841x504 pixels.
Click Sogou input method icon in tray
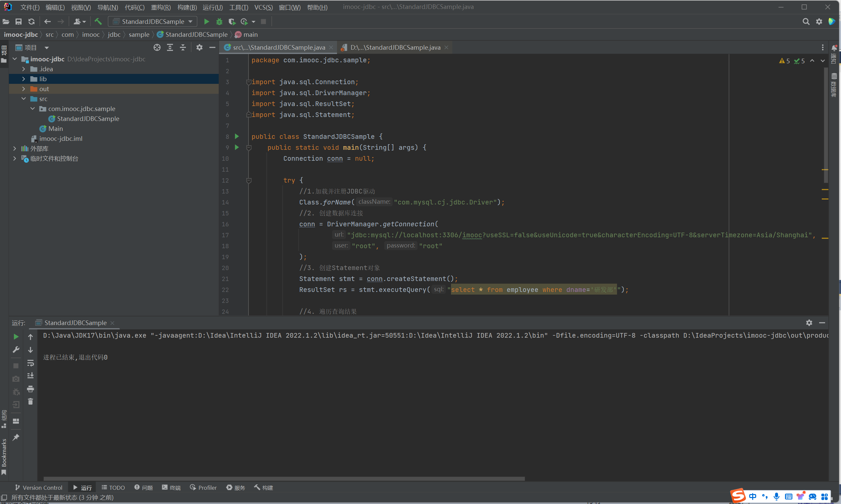click(738, 496)
